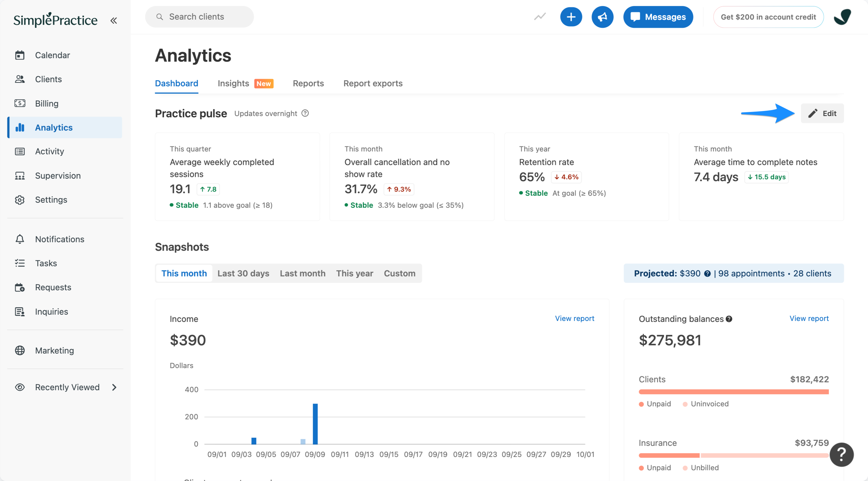This screenshot has width=868, height=481.
Task: Open Calendar from the sidebar
Action: 65,55
